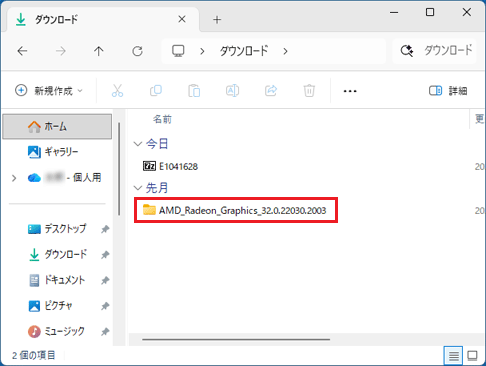Click the 7z icon of E1041628
Screen dimensions: 486x366
149,166
